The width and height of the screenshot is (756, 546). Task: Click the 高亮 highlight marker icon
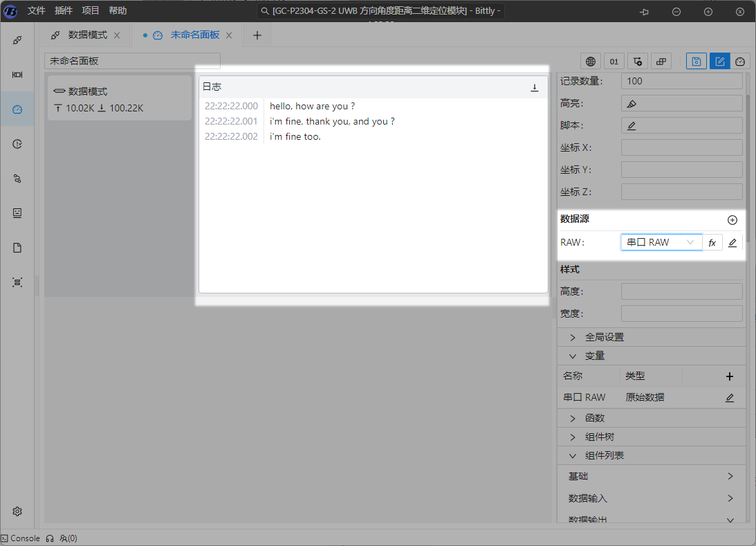pos(631,104)
